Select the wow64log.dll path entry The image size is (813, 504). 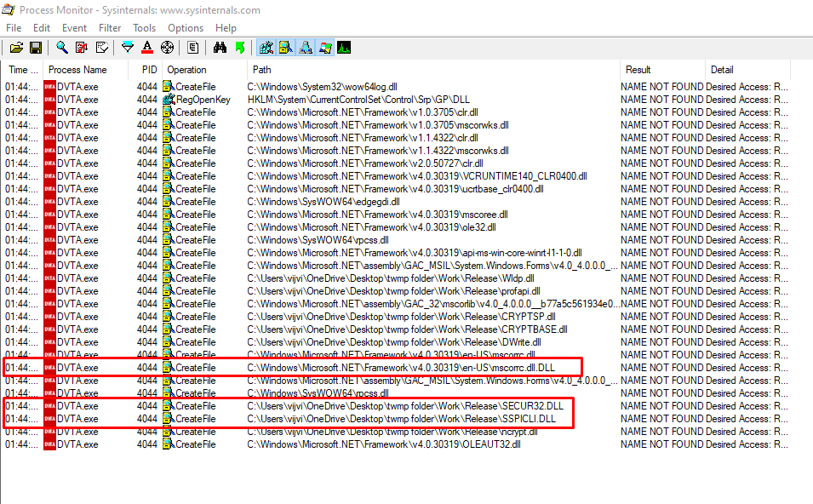tap(323, 87)
